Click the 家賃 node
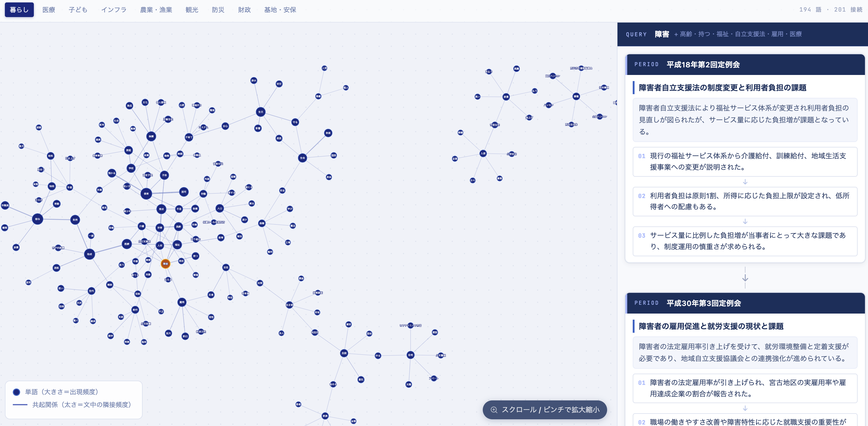Image resolution: width=868 pixels, height=426 pixels. click(x=506, y=97)
